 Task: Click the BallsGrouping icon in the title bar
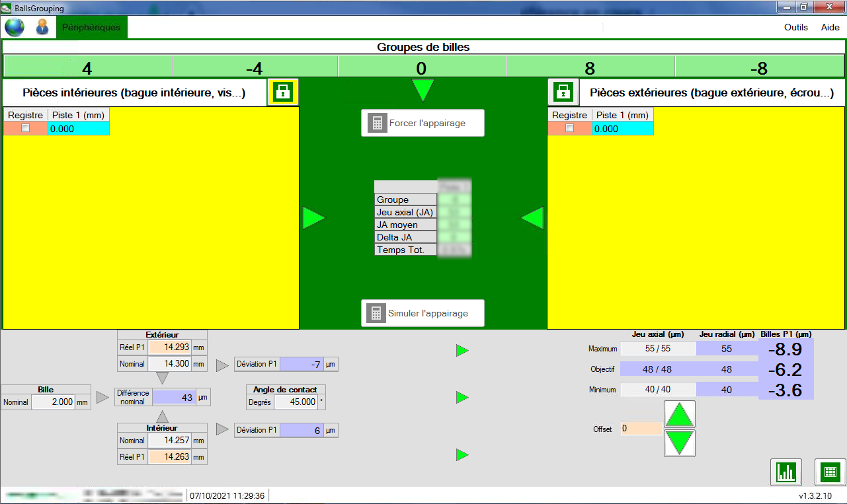7,7
